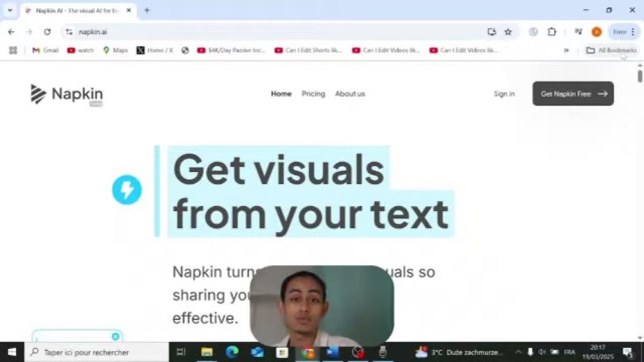This screenshot has width=644, height=362.
Task: Bookmark this page with the star icon
Action: click(x=508, y=31)
